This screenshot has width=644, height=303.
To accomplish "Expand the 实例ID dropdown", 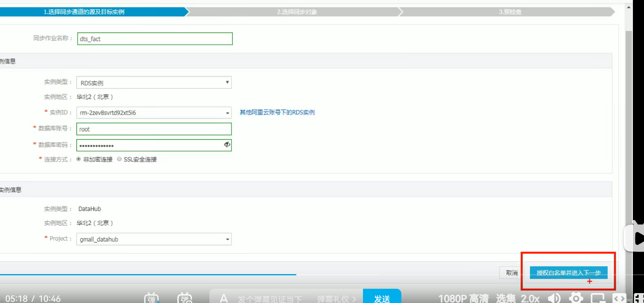I will [x=154, y=113].
